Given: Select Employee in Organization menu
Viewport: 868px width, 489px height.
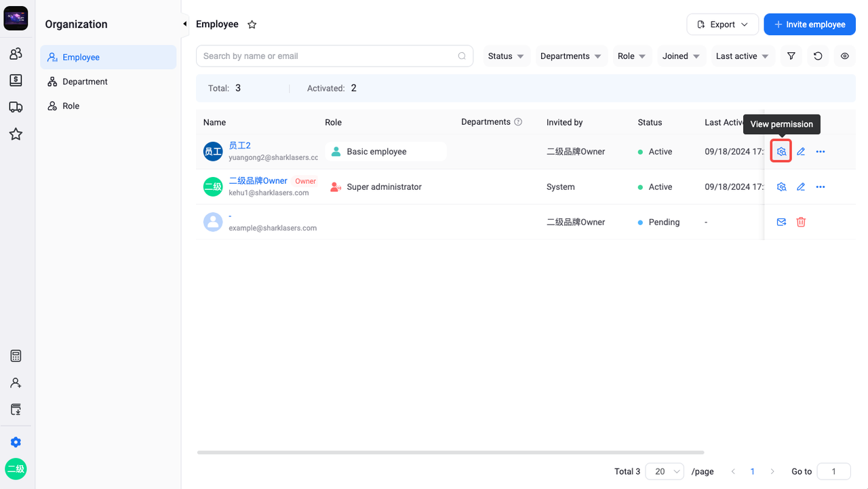Looking at the screenshot, I should pyautogui.click(x=108, y=57).
